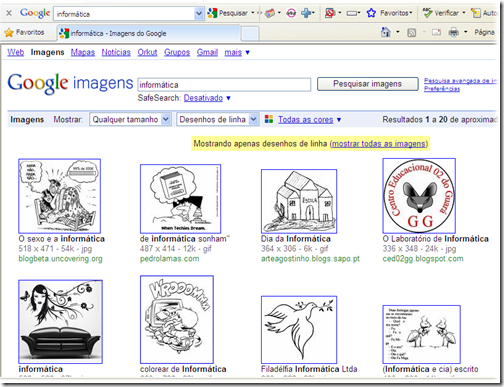
Task: Open the Gmail link
Action: (x=207, y=52)
